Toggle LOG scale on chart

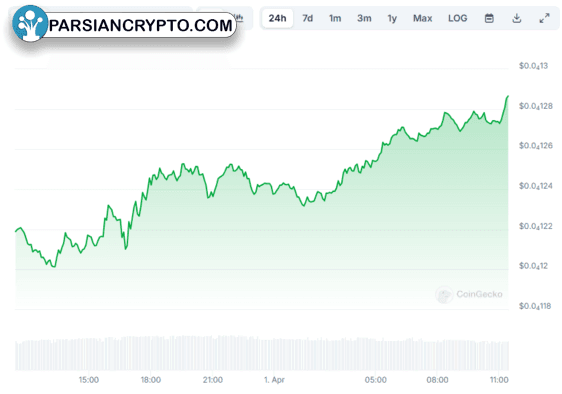pos(458,18)
